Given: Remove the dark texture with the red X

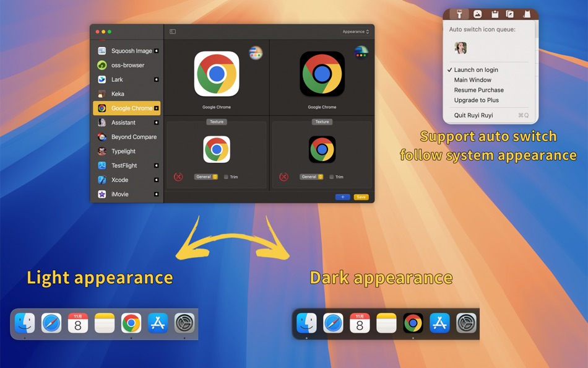Looking at the screenshot, I should (284, 177).
